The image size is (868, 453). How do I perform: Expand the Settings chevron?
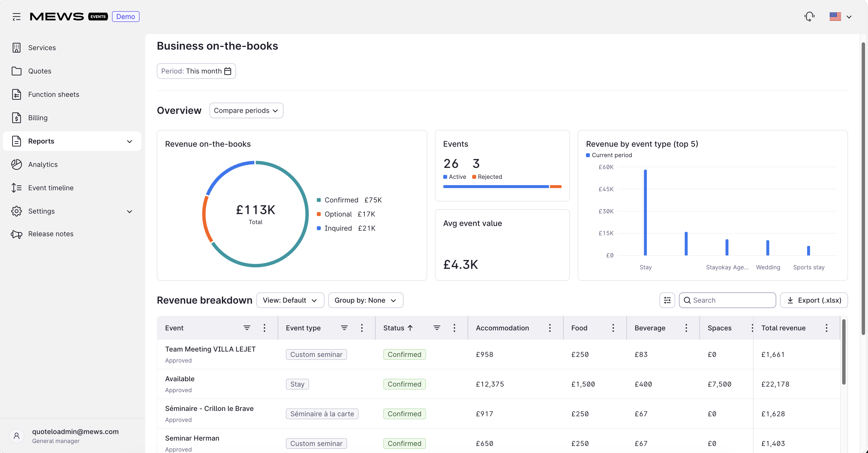(129, 211)
